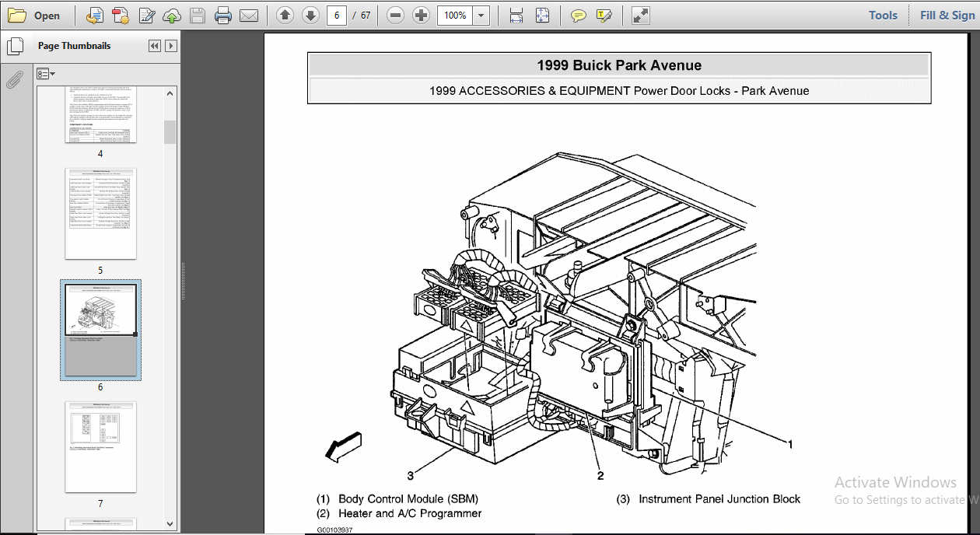The image size is (980, 535).
Task: Go to previous page up arrow
Action: coord(285,16)
